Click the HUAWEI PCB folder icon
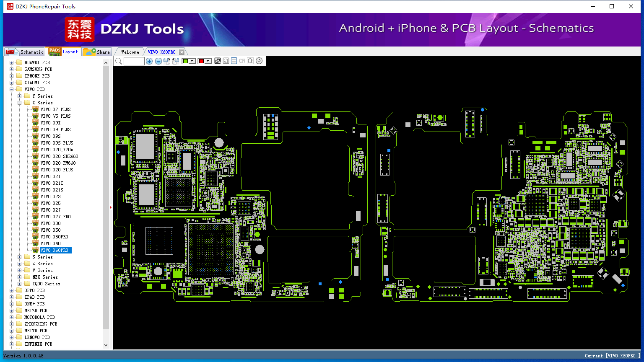 point(19,62)
